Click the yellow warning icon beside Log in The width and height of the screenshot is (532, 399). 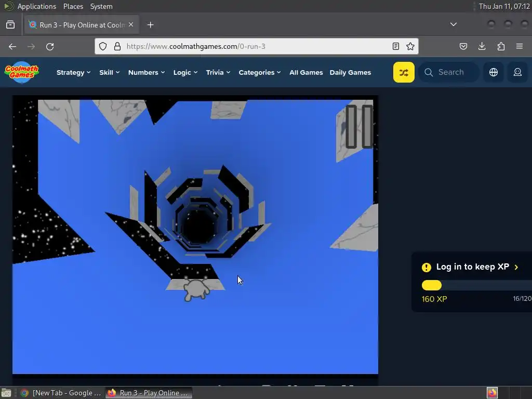click(427, 268)
